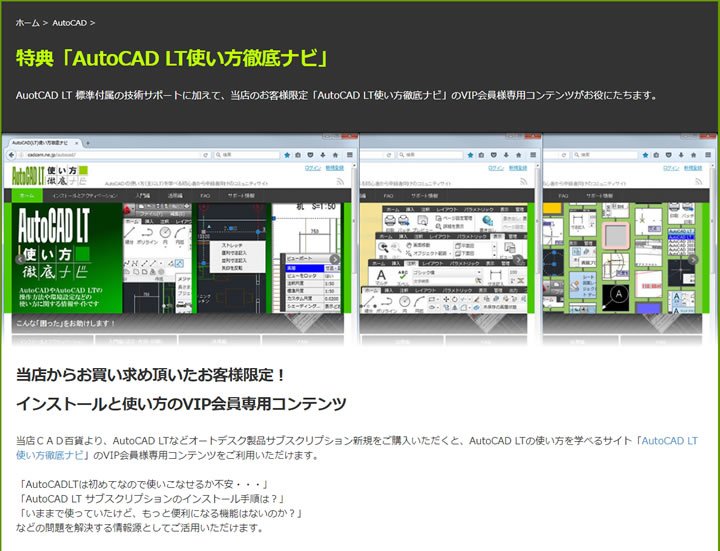Select the ポリライン tool in left slide
The width and height of the screenshot is (720, 551).
[x=147, y=236]
